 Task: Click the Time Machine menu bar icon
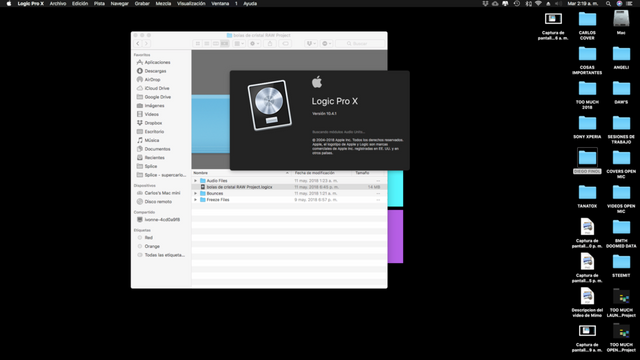tap(517, 4)
